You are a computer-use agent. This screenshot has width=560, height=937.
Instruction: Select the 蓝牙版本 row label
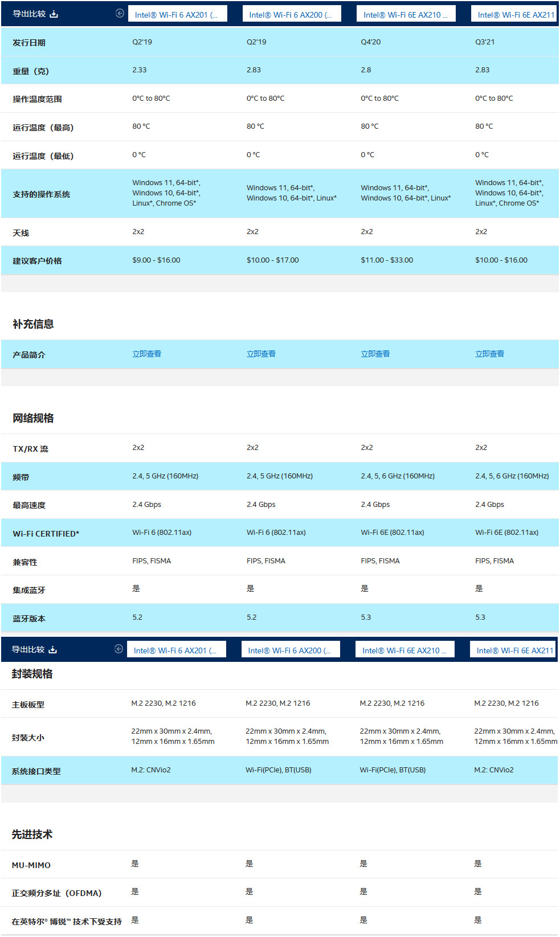click(29, 619)
